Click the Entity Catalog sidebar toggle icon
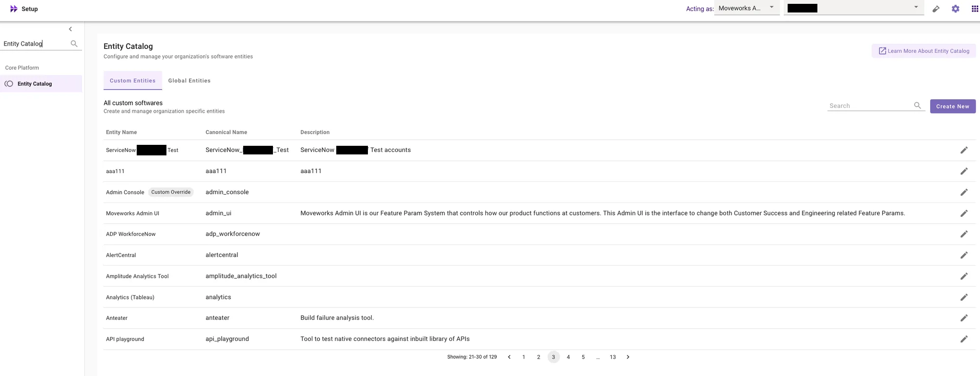This screenshot has width=980, height=376. pos(9,83)
